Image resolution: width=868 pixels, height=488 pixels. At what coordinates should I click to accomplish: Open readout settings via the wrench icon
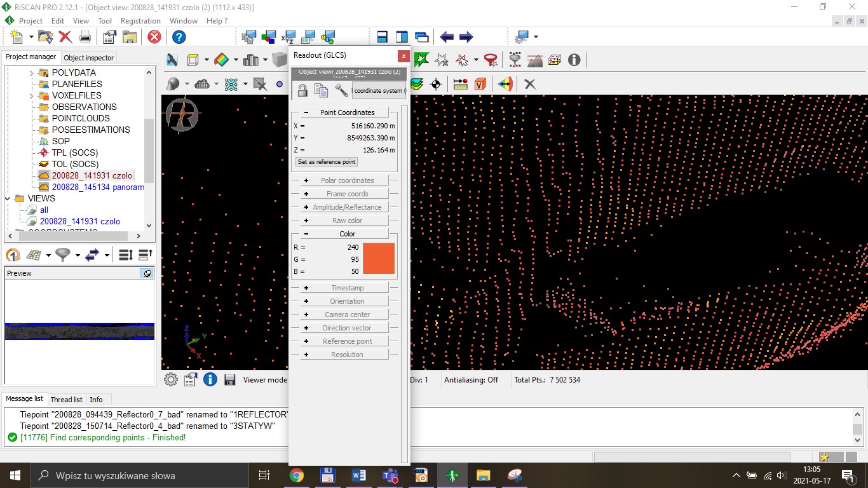pyautogui.click(x=341, y=91)
